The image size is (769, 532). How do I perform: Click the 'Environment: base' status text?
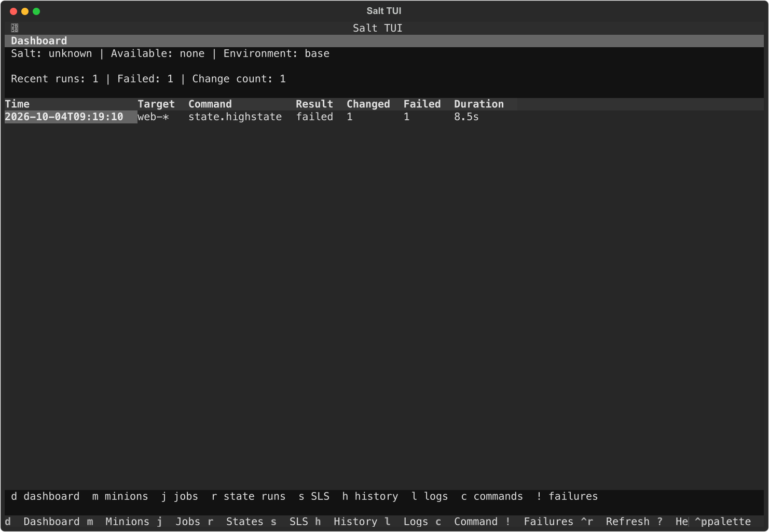[277, 54]
